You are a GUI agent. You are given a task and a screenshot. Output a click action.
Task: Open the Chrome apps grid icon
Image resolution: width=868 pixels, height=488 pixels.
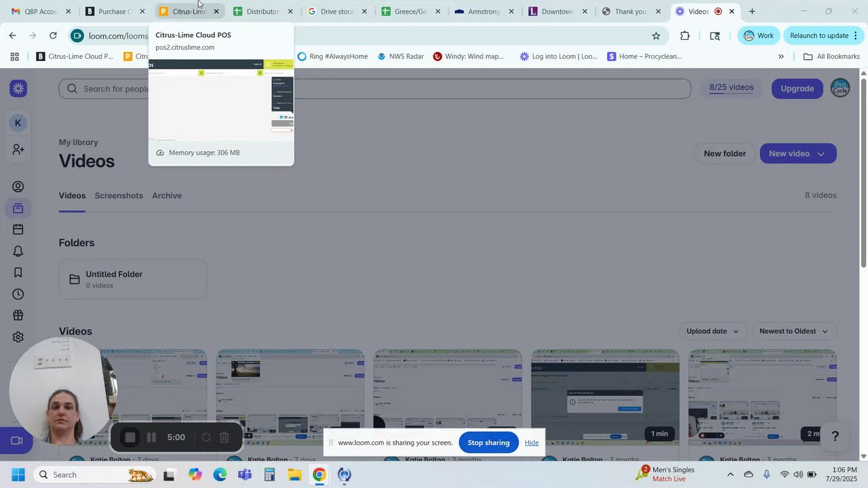click(x=14, y=57)
